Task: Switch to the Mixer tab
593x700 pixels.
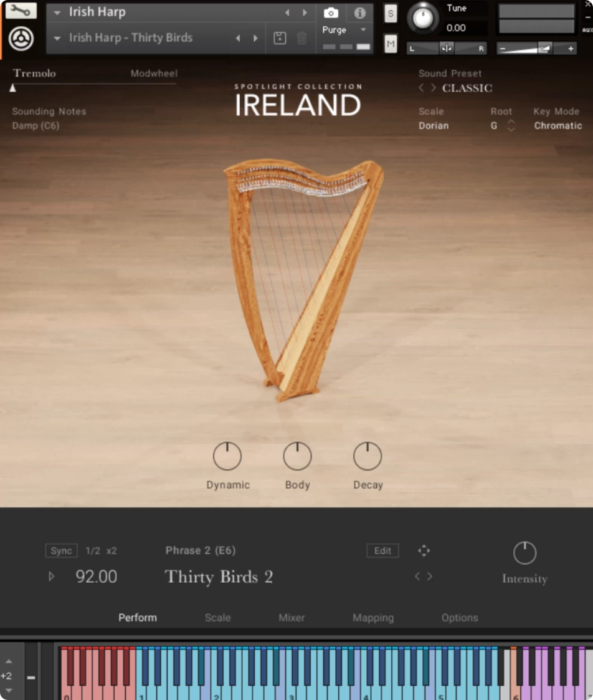Action: coord(292,618)
